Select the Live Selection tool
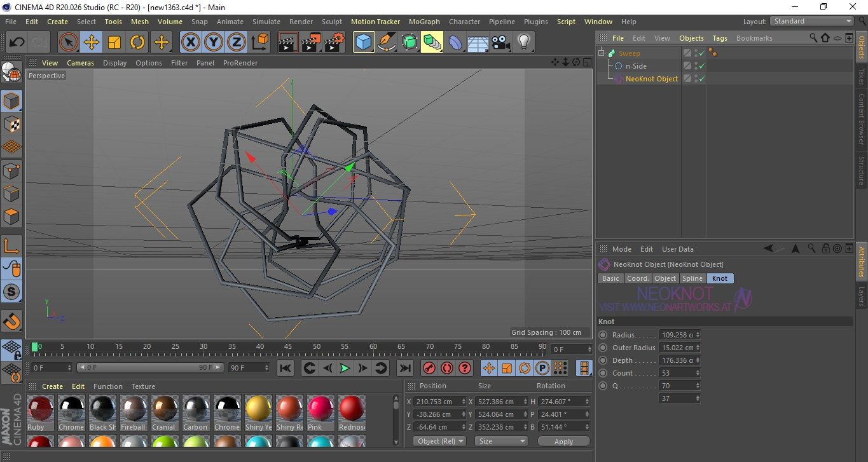 pyautogui.click(x=69, y=43)
